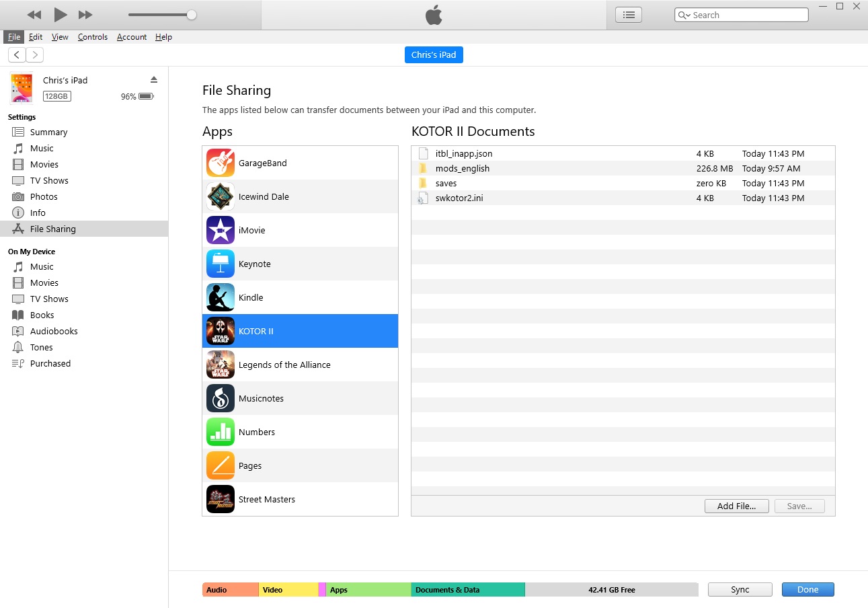Image resolution: width=868 pixels, height=608 pixels.
Task: Click the iPad device thumbnail in sidebar
Action: coord(22,88)
